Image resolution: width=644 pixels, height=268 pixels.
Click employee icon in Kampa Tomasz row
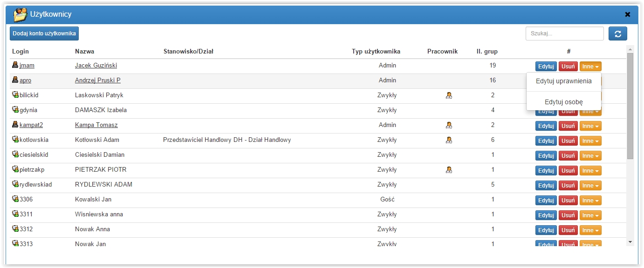(x=449, y=125)
